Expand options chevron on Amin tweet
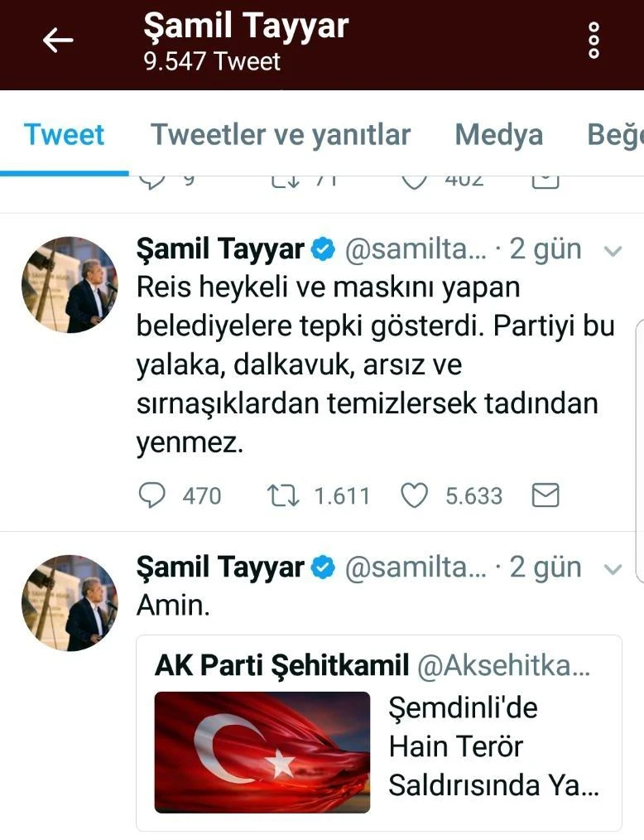The height and width of the screenshot is (840, 644). point(613,568)
